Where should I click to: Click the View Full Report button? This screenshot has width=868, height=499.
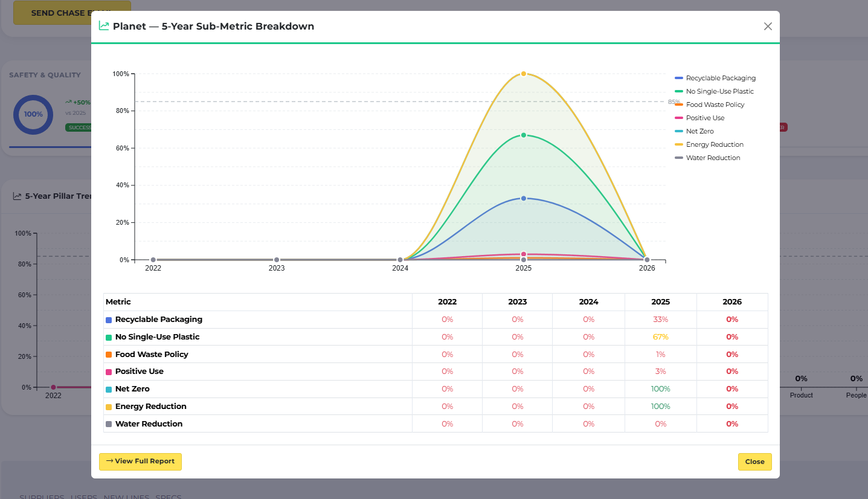click(x=140, y=462)
